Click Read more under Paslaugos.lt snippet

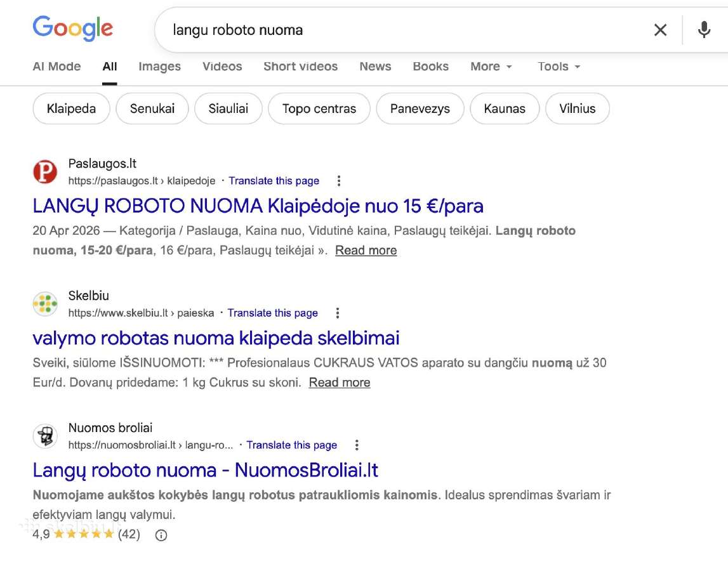click(366, 250)
